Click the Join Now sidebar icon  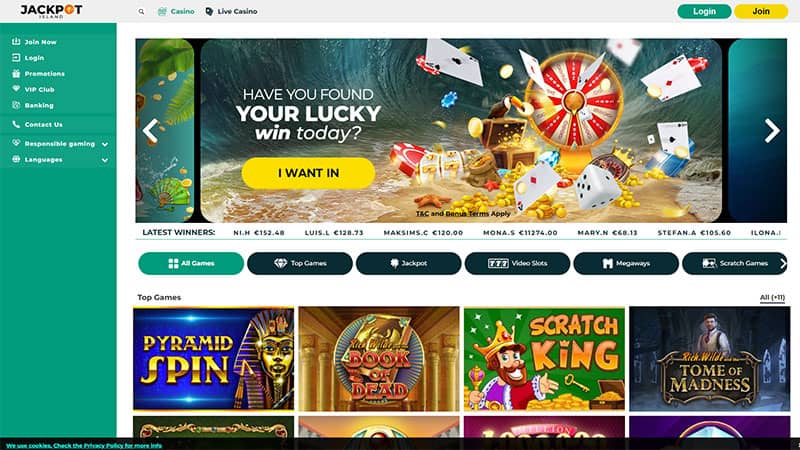16,42
